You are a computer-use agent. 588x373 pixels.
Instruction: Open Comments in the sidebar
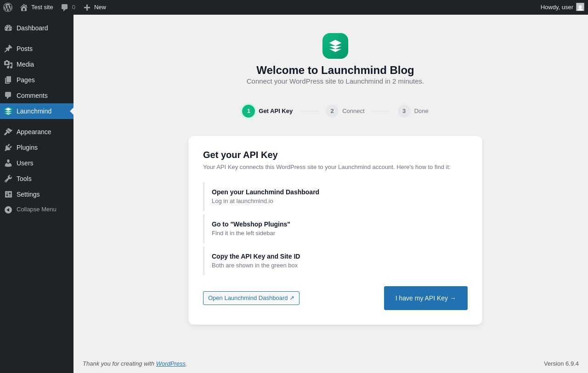click(x=37, y=96)
